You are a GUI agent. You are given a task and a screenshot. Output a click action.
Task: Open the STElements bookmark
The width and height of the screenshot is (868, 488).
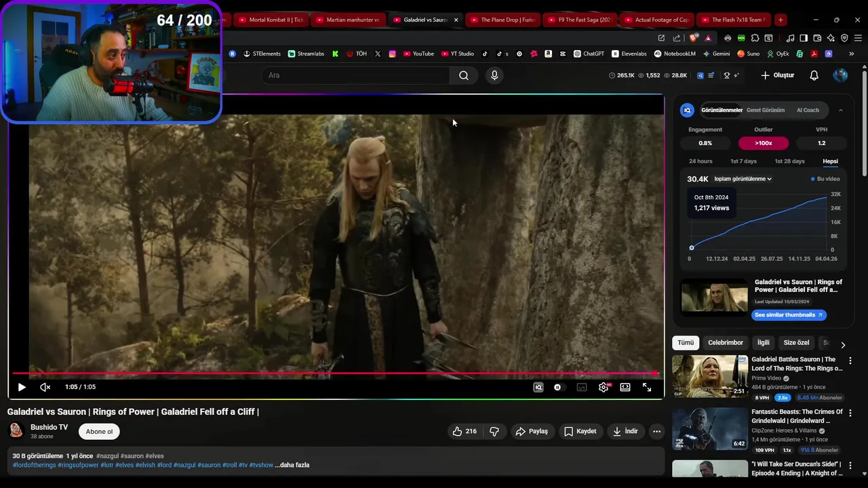[x=262, y=54]
